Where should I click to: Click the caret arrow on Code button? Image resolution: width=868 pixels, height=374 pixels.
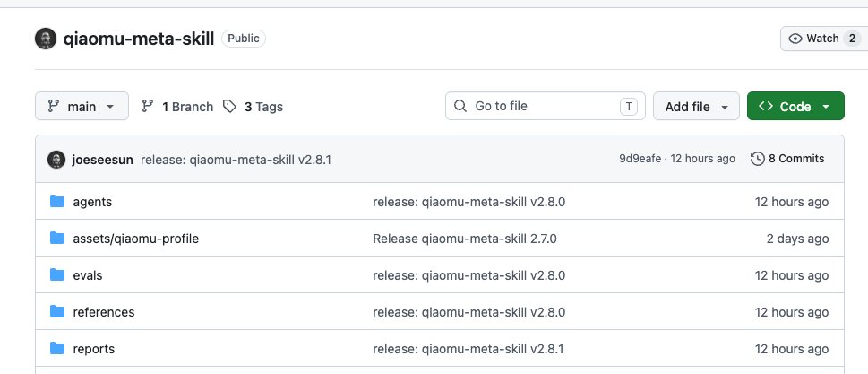(826, 107)
